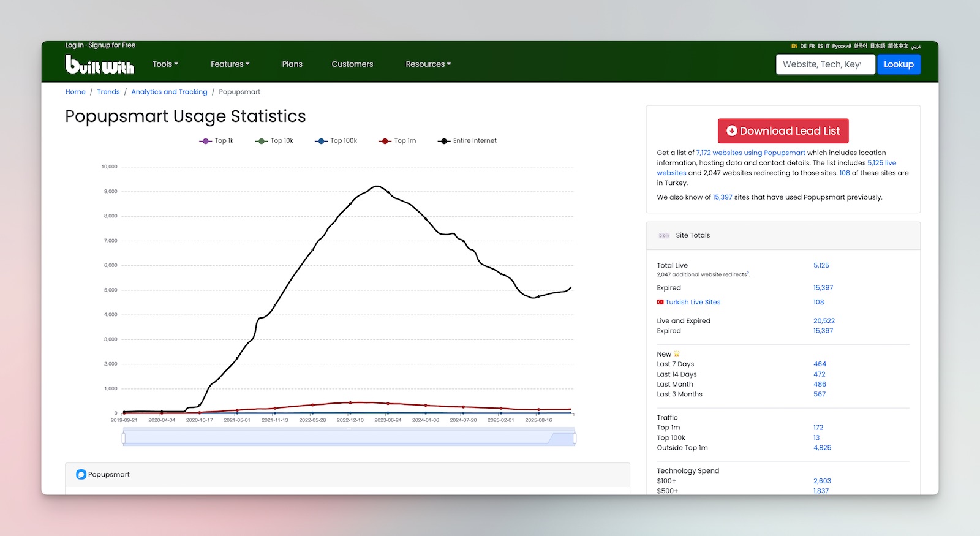Open the Customers page
980x536 pixels.
pos(352,64)
